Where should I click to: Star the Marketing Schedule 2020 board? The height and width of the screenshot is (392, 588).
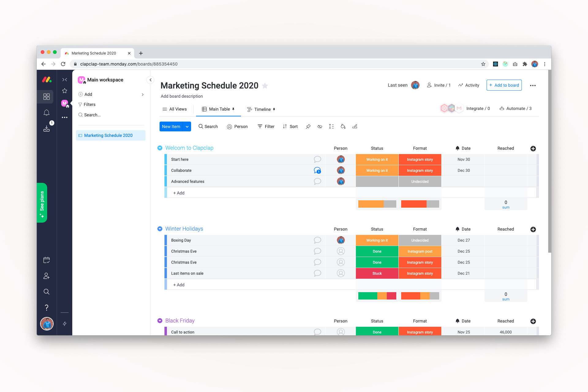point(265,86)
